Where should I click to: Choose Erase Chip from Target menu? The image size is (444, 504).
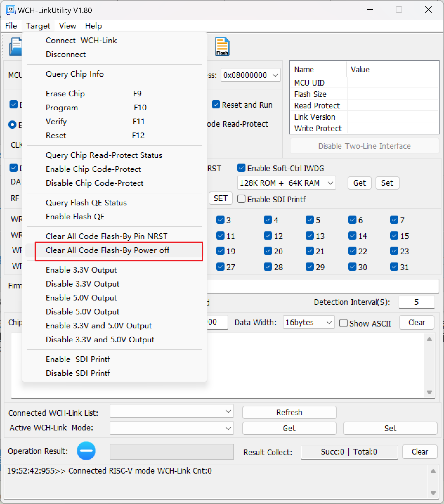pyautogui.click(x=65, y=94)
